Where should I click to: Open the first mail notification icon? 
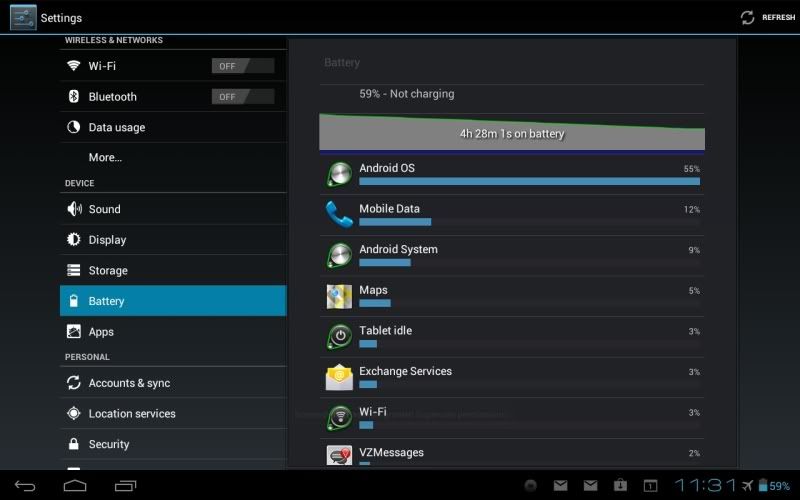pyautogui.click(x=560, y=485)
